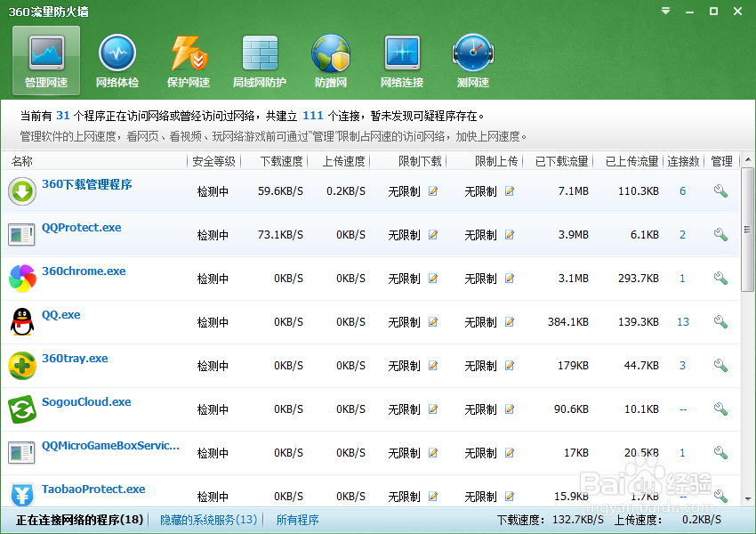
Task: Sort by 下载速度 column header
Action: [282, 161]
